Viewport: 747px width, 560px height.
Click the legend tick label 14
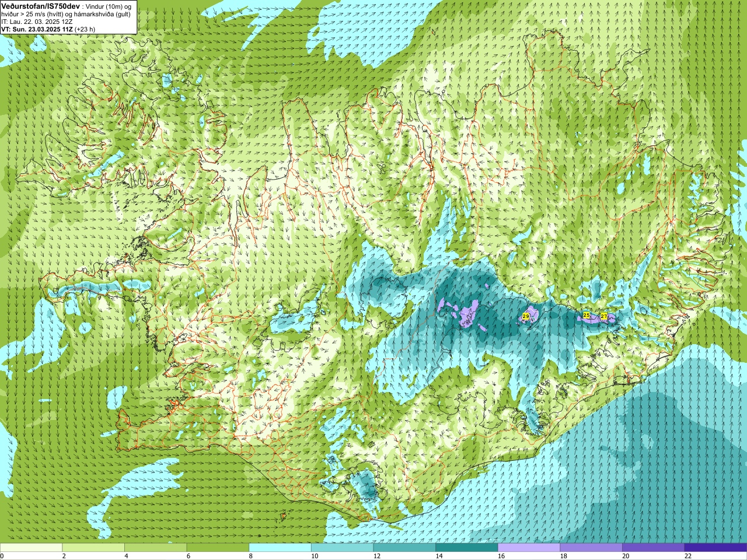pos(439,556)
